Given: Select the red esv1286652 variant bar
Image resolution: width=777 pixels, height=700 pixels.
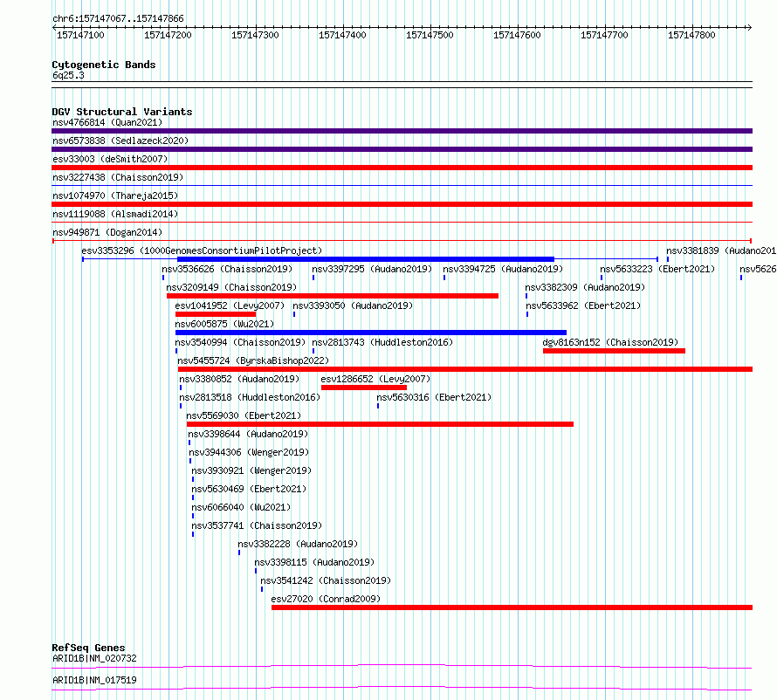Looking at the screenshot, I should [x=364, y=388].
